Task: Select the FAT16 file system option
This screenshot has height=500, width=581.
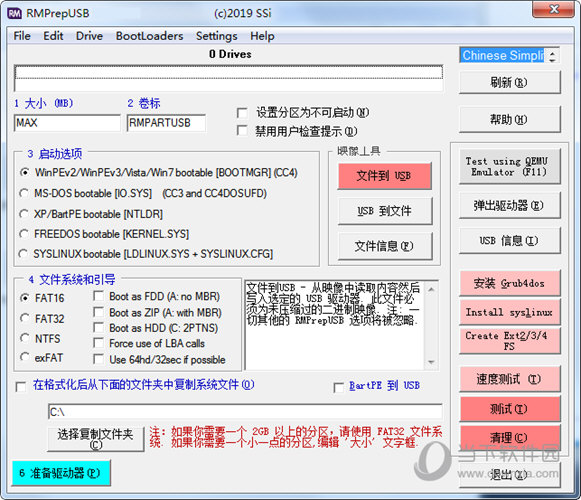Action: click(25, 298)
